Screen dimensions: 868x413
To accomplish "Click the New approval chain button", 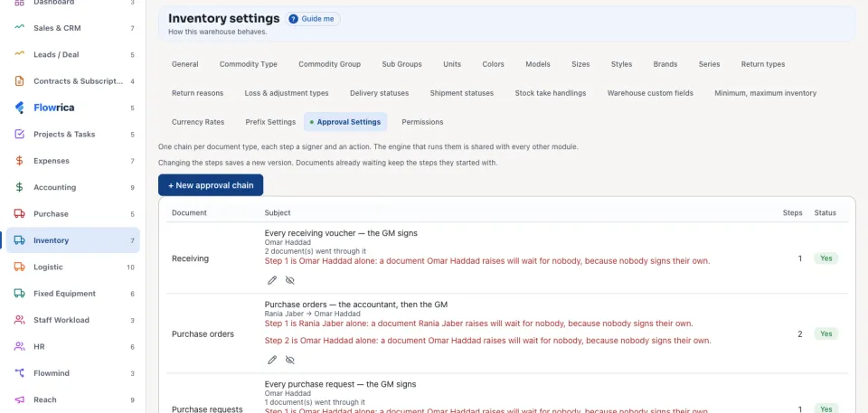I will pyautogui.click(x=211, y=185).
